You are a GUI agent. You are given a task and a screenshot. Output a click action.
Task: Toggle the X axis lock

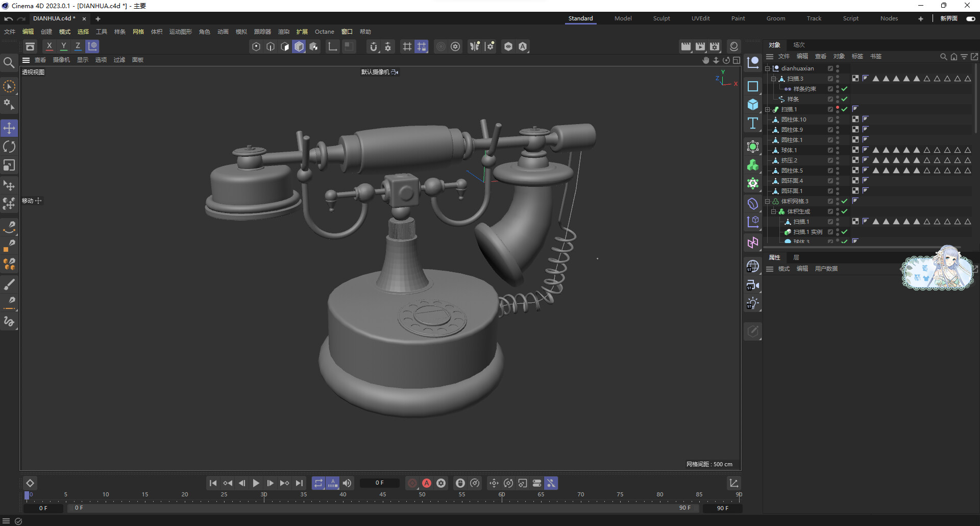click(50, 46)
